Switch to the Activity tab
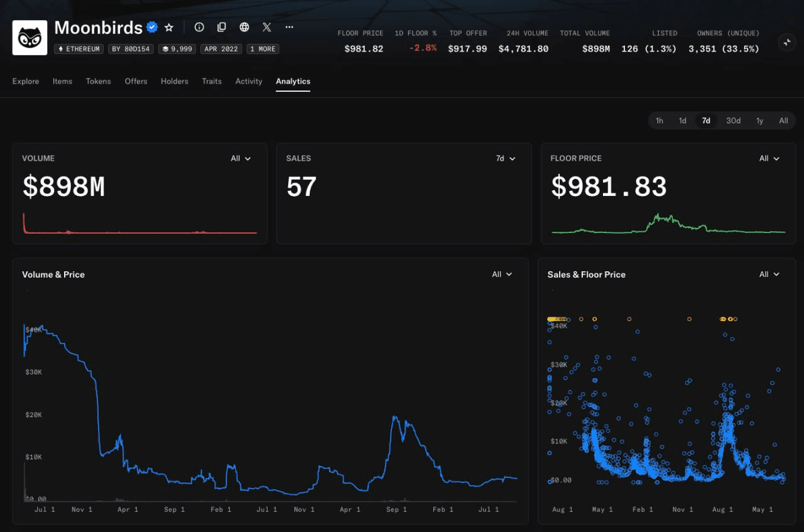 click(x=249, y=81)
